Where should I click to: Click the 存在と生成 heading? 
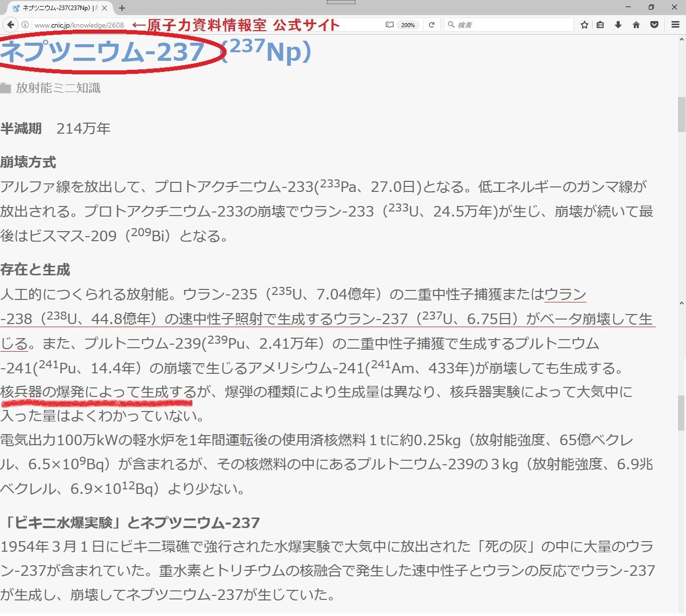[35, 270]
